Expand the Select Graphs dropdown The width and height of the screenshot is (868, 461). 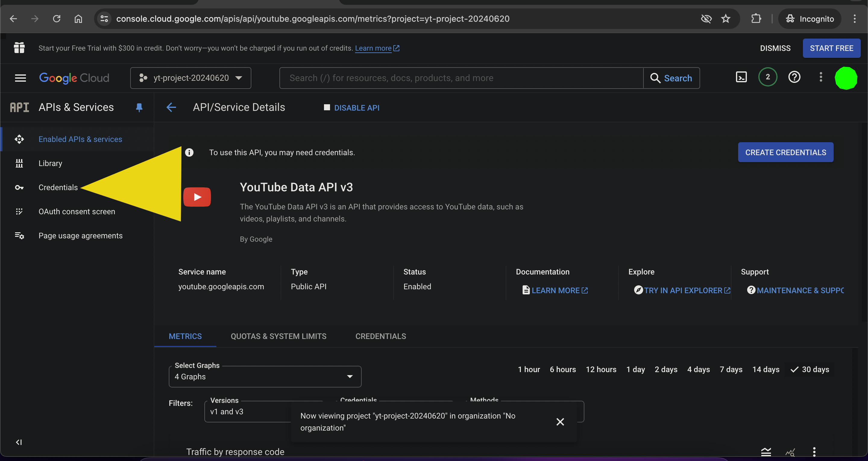(265, 377)
